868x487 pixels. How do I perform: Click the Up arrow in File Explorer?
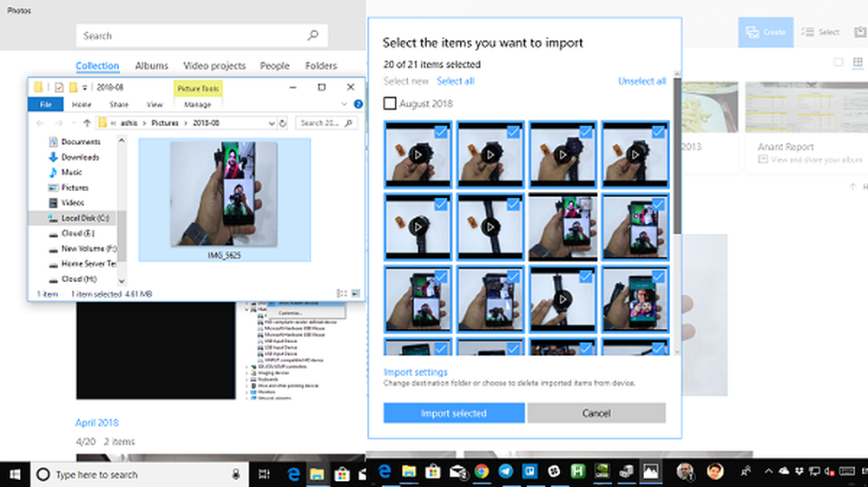[86, 123]
